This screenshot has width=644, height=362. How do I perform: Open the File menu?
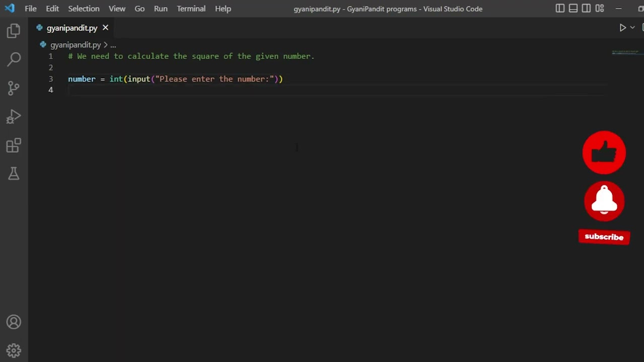pos(31,9)
